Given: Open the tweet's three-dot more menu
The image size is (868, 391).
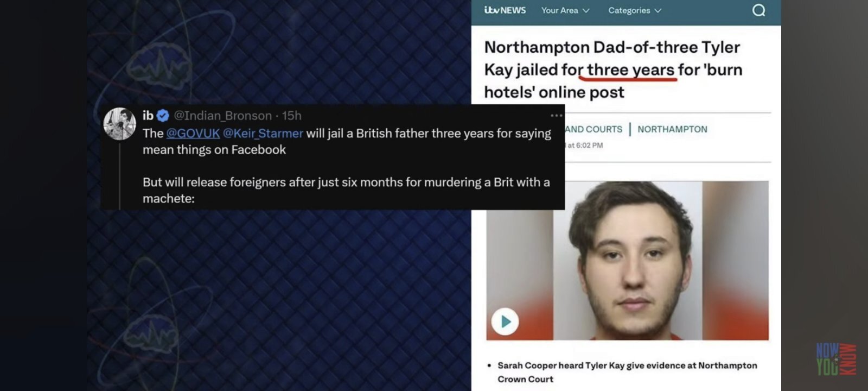Looking at the screenshot, I should 556,115.
